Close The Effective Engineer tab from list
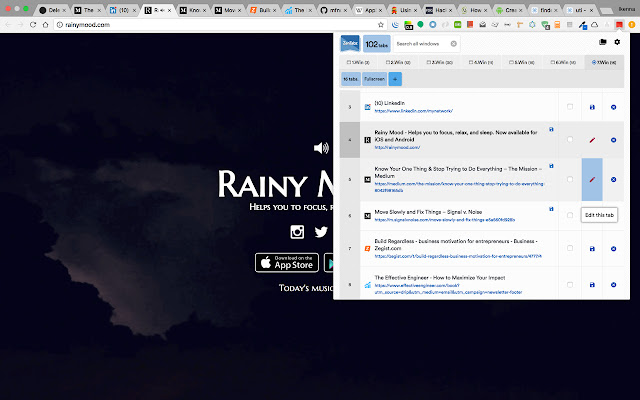The image size is (640, 400). tap(613, 284)
